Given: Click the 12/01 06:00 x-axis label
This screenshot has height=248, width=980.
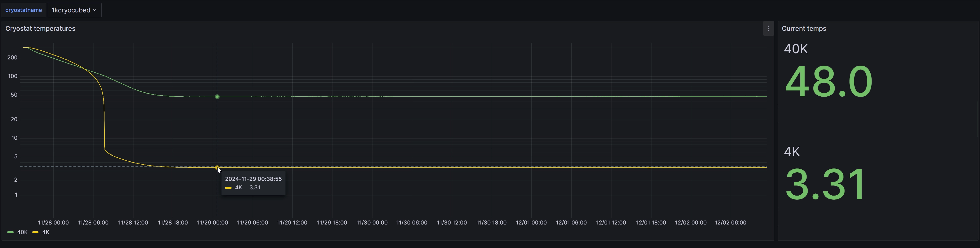Looking at the screenshot, I should [x=571, y=222].
